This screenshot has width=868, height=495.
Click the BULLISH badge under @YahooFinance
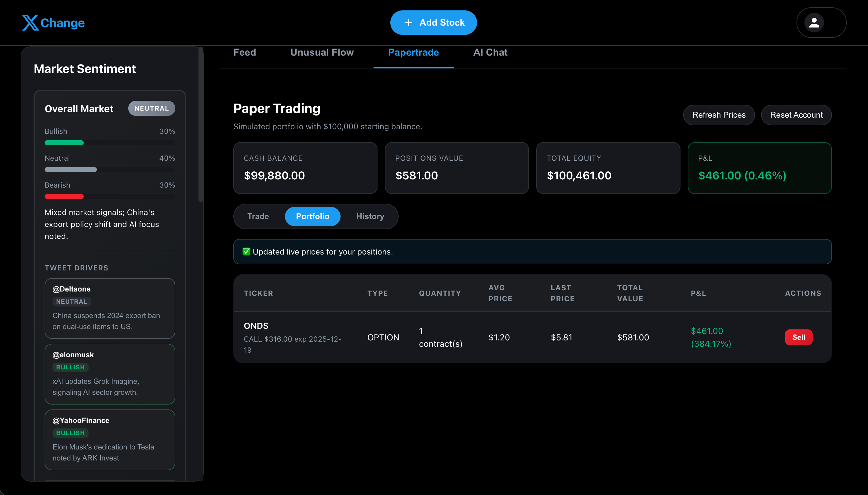point(70,433)
